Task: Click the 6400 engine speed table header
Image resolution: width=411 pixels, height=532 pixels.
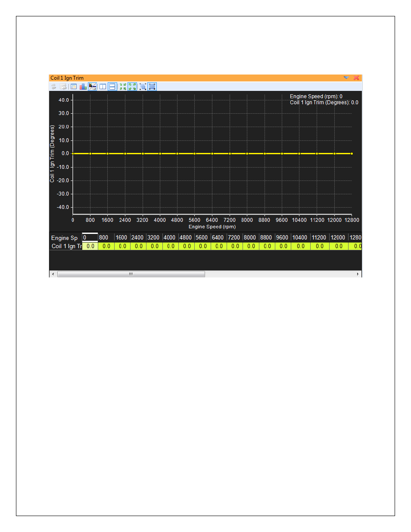Action: [x=219, y=237]
